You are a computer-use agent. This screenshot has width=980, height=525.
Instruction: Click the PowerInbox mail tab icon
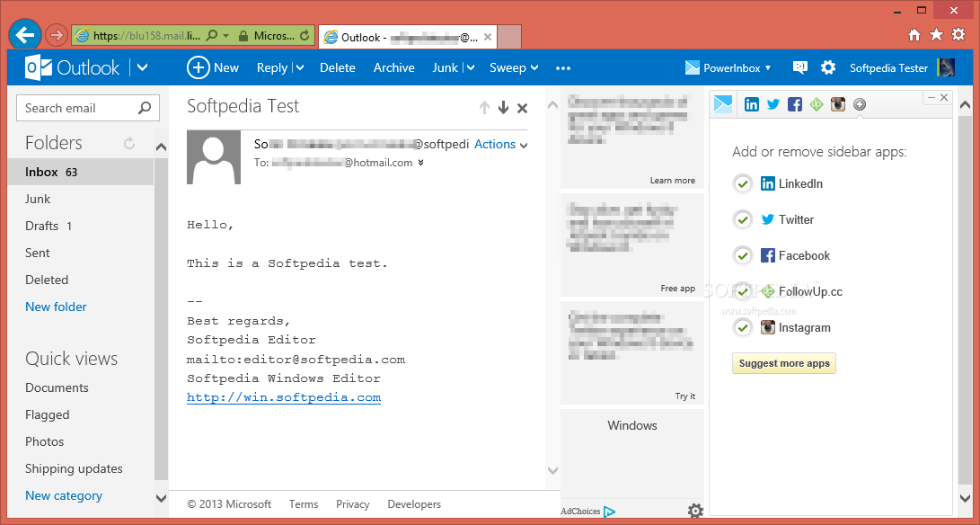click(x=722, y=104)
